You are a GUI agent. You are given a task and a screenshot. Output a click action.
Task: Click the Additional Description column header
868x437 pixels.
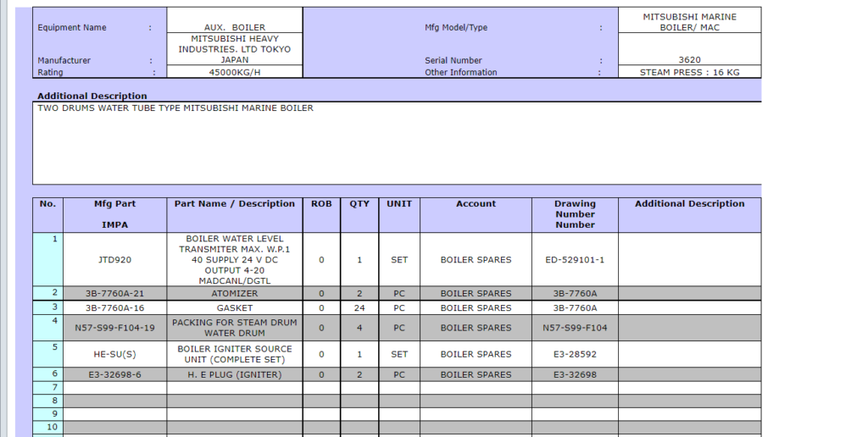tap(690, 214)
